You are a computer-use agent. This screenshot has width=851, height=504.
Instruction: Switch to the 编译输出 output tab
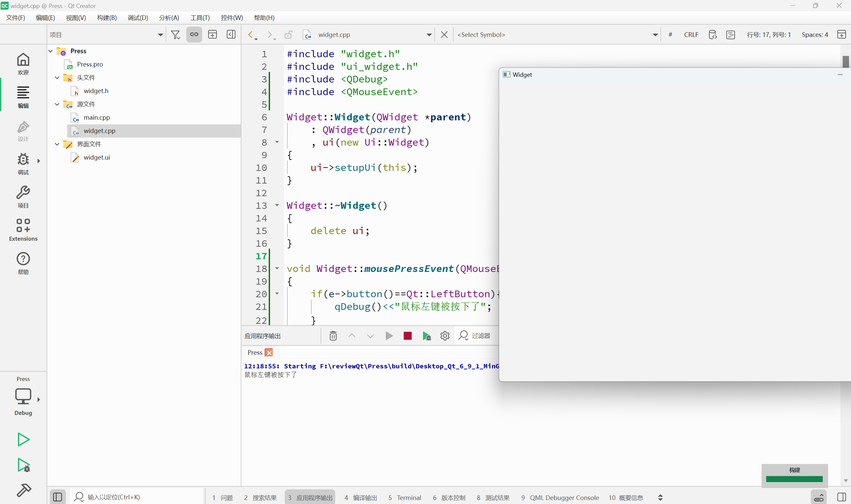click(x=360, y=498)
